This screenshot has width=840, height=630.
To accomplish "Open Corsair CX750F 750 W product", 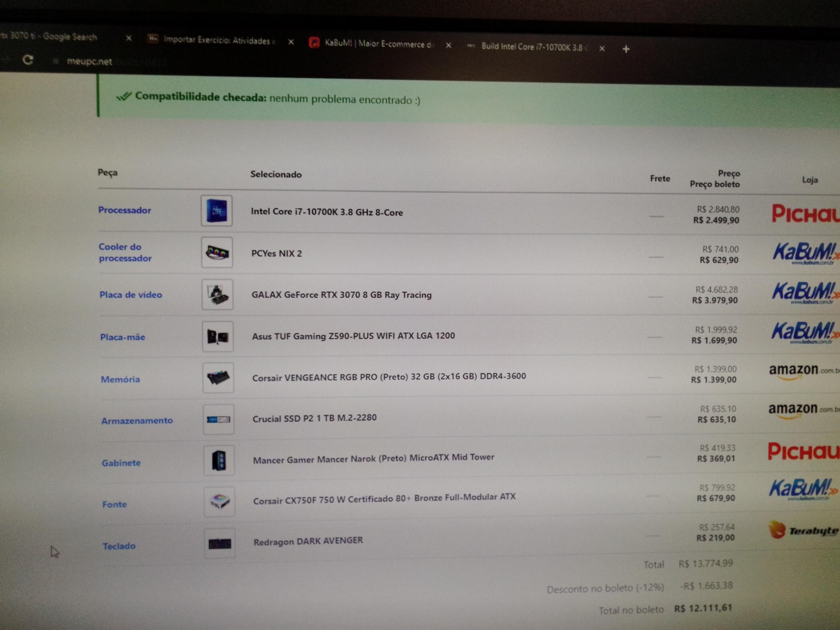I will [384, 498].
